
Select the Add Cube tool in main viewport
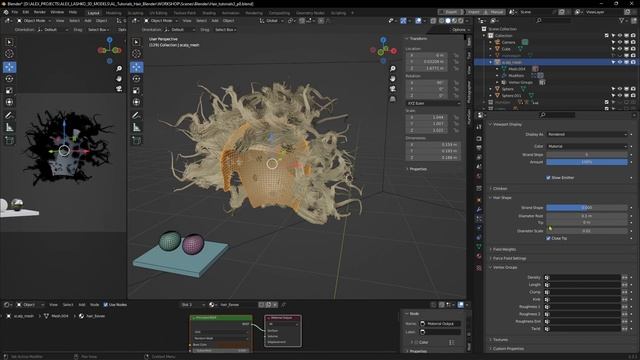[136, 140]
